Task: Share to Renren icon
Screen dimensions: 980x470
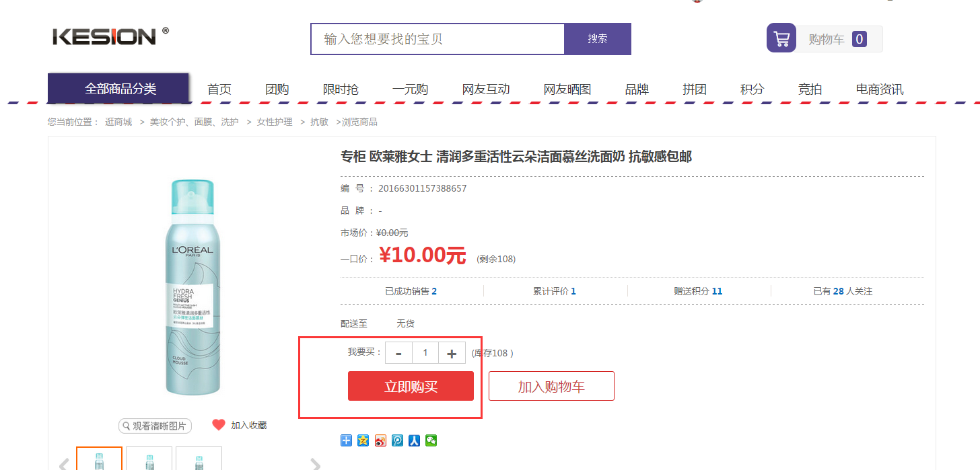Action: [415, 440]
